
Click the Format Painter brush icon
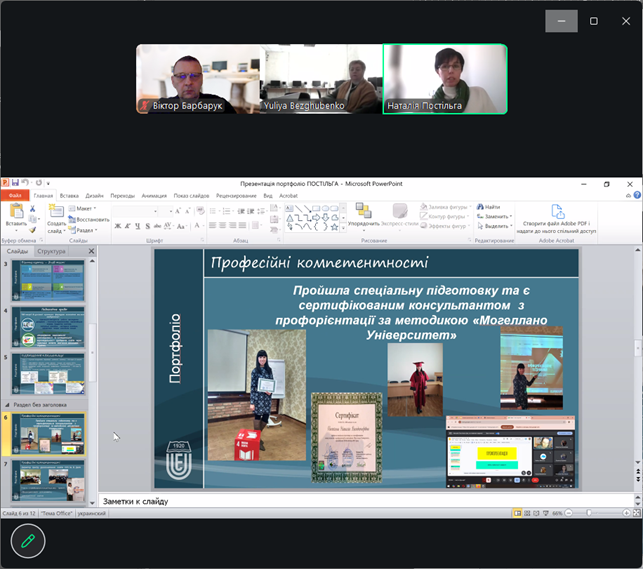32,230
